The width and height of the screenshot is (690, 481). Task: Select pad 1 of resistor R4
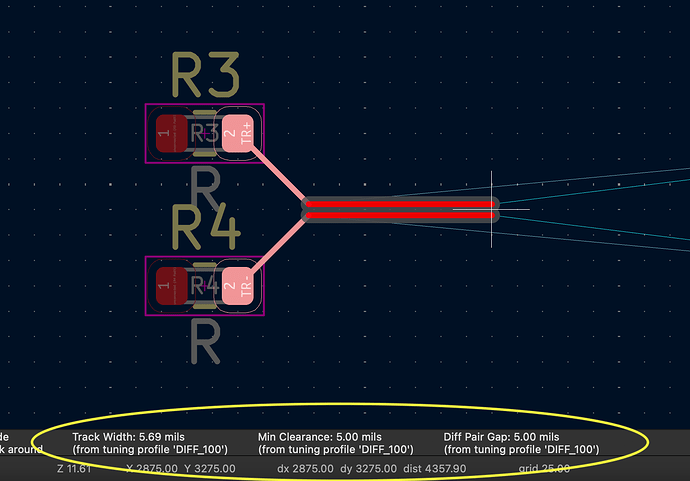click(x=166, y=286)
